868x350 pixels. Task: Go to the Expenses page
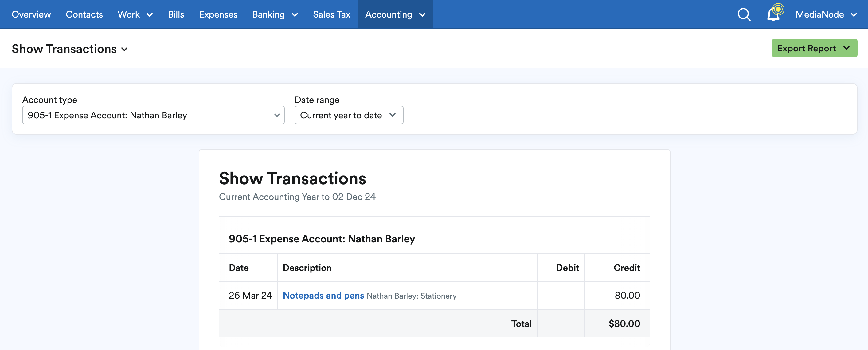(218, 14)
